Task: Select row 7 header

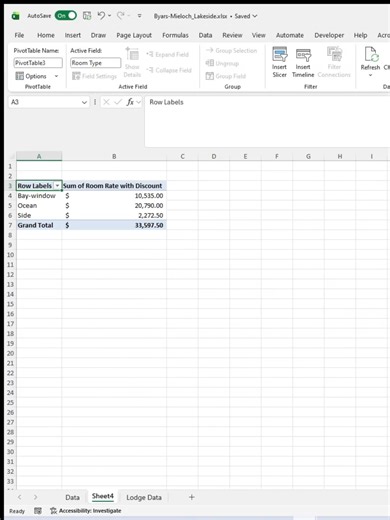Action: [10, 225]
